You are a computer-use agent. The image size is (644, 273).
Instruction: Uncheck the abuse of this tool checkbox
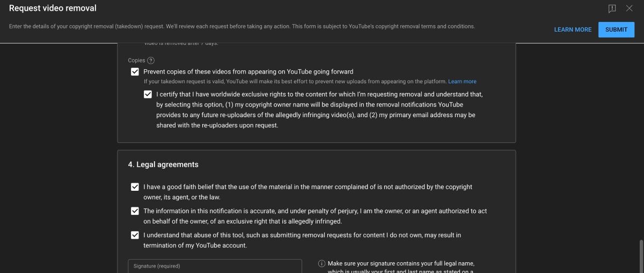point(135,235)
